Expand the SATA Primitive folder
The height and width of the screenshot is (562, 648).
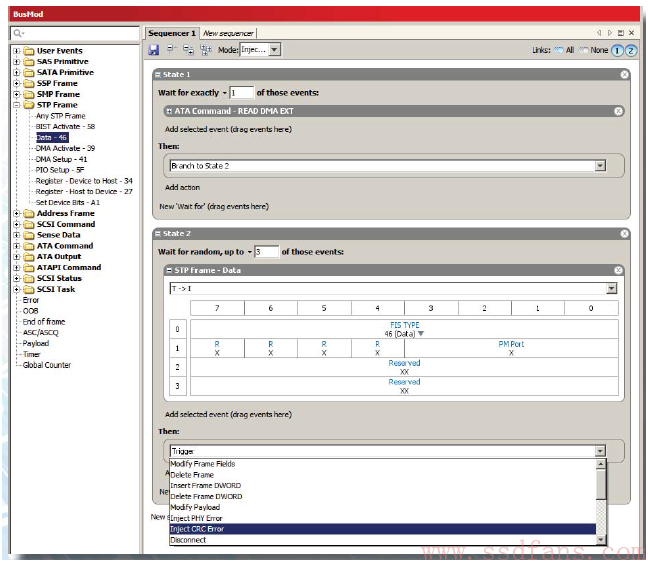click(17, 73)
